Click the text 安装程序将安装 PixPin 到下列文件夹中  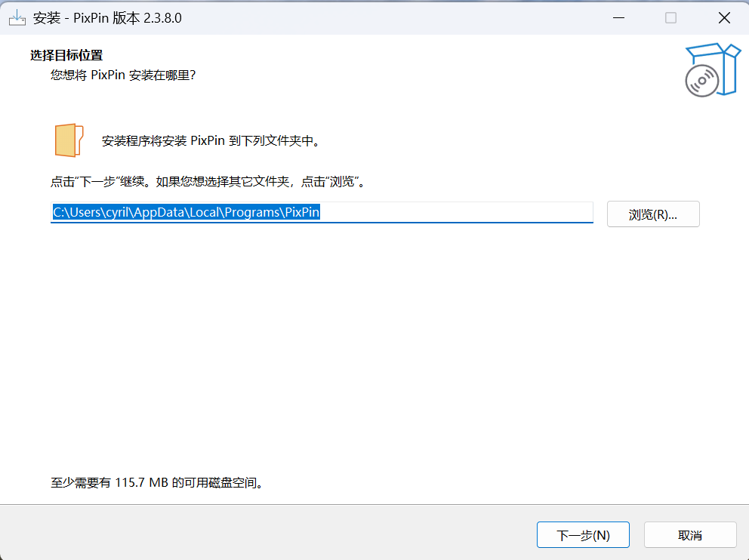coord(211,141)
